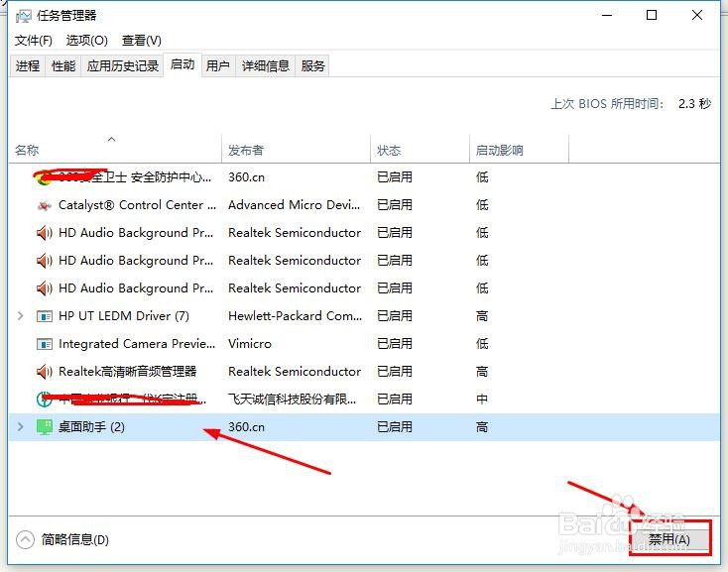728x572 pixels.
Task: Click the 中 startup impact value
Action: 482,399
